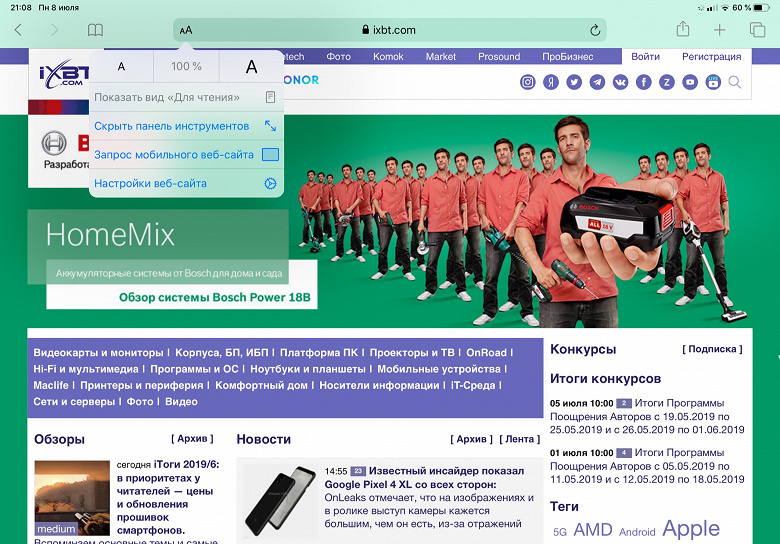The height and width of the screenshot is (544, 780).
Task: Open the 'Обзор системы Bosch Power 18В' link
Action: click(214, 297)
